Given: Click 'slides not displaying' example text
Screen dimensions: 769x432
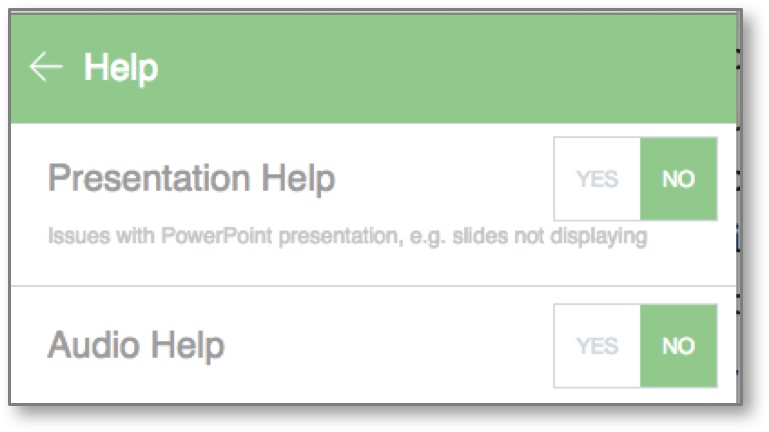Looking at the screenshot, I should (550, 236).
